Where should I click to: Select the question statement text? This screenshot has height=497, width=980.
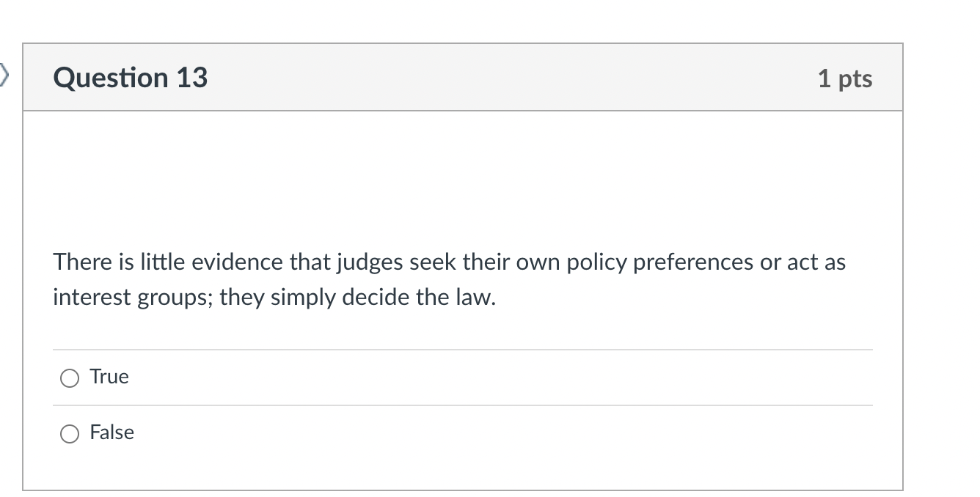[450, 279]
